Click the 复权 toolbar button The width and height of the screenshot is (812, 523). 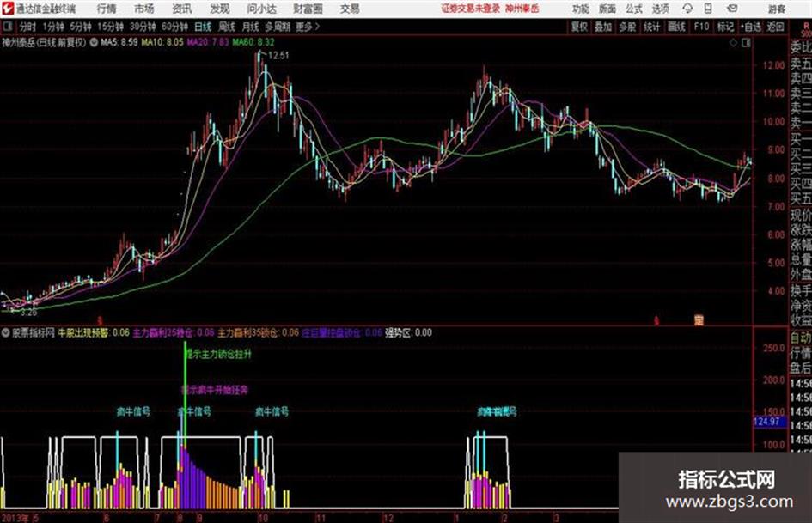[x=578, y=27]
